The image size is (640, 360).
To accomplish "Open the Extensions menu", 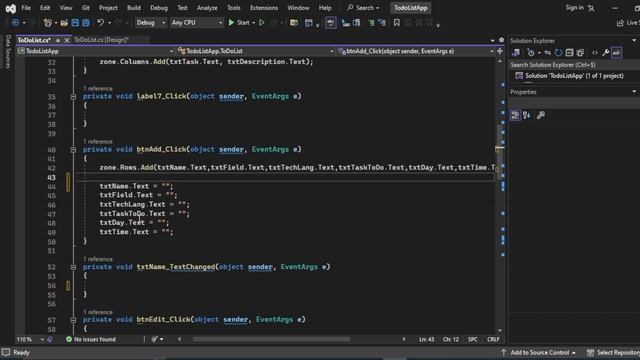I will [x=264, y=8].
